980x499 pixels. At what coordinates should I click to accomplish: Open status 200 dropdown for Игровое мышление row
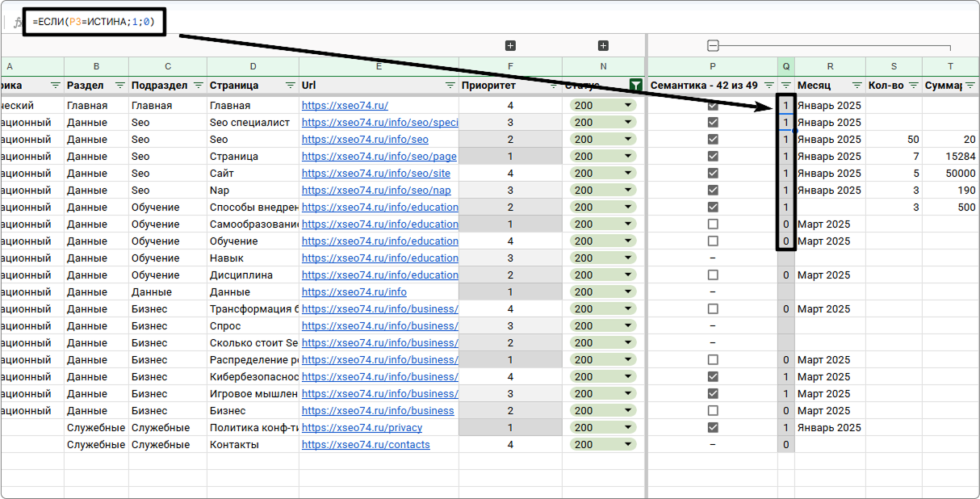pos(627,393)
